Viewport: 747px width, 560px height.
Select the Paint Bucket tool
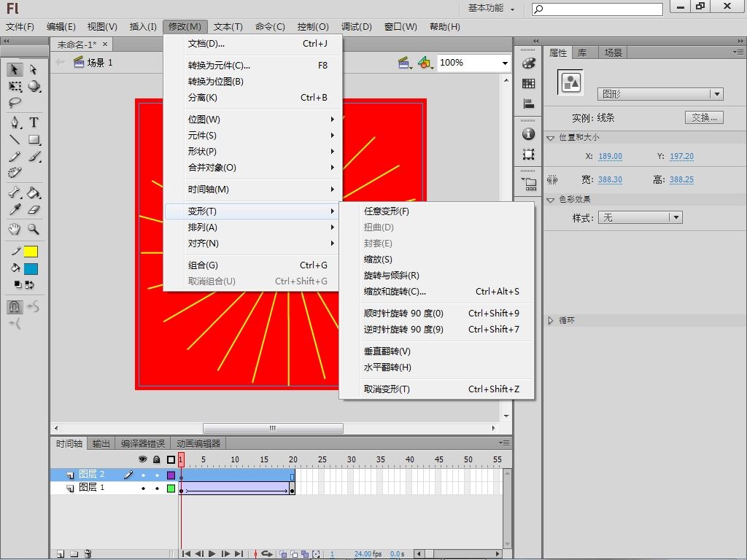coord(34,192)
